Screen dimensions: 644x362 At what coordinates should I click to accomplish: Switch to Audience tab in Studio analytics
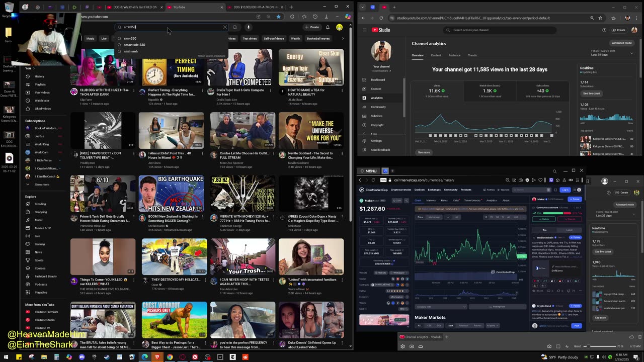tap(454, 55)
